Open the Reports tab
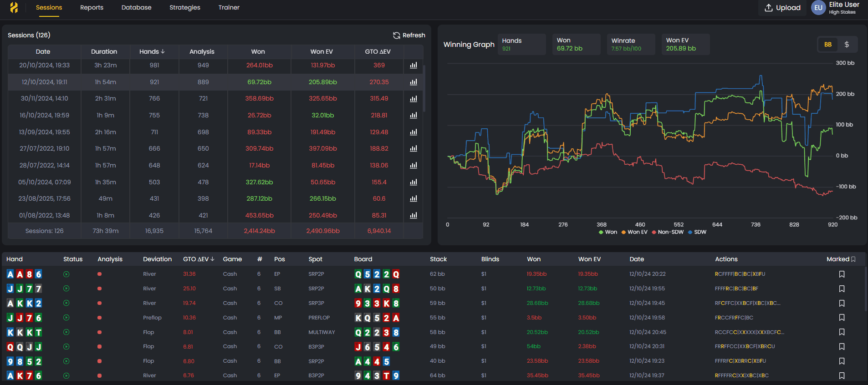Image resolution: width=868 pixels, height=385 pixels. [92, 8]
